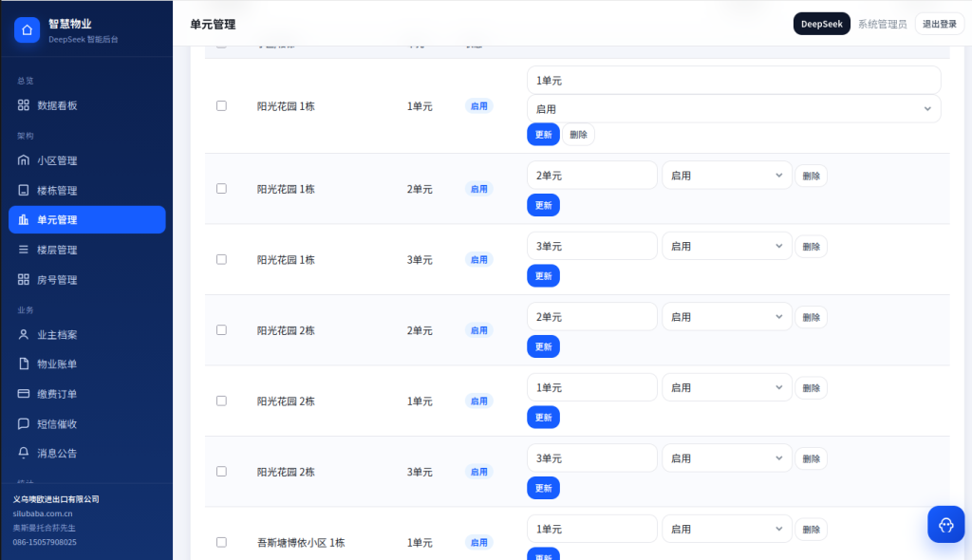Click 启用 status badge for 阳光花园 2栋 1单元
Screen dimensions: 972x560
point(478,401)
